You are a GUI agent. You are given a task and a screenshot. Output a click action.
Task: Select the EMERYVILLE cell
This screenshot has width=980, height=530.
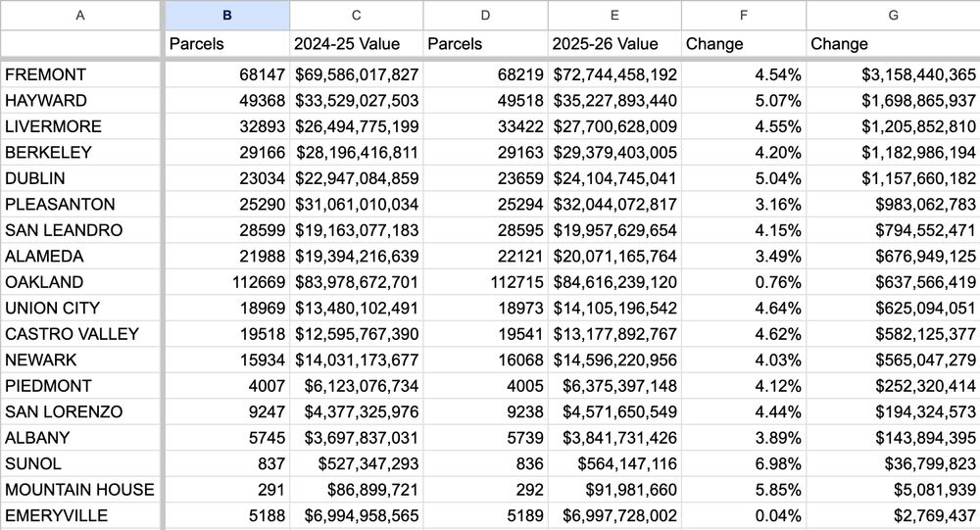[80, 515]
